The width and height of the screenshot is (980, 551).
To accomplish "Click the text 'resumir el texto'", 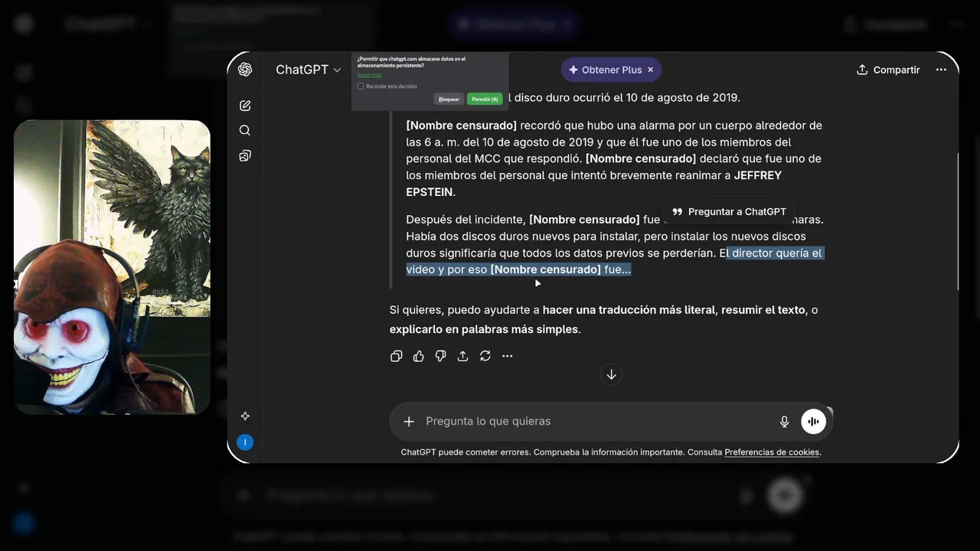I will coord(763,310).
